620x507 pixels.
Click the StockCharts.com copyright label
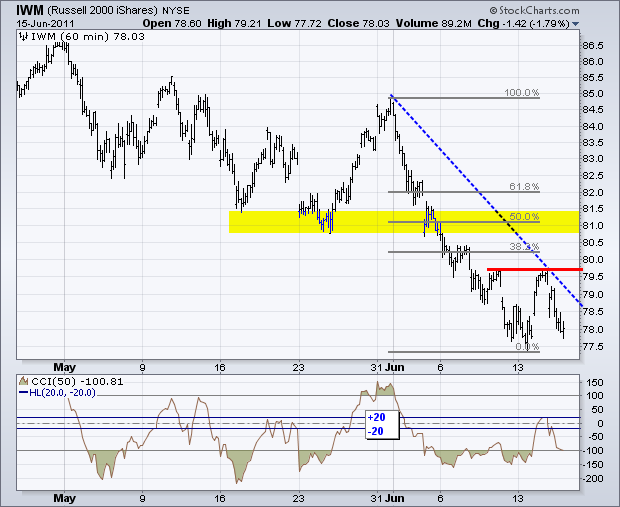534,10
